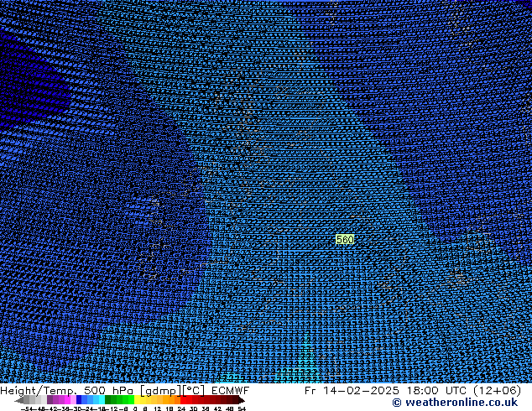The image size is (532, 411).
Task: Open the weatheronline.co.uk copyright link
Action: click(455, 403)
